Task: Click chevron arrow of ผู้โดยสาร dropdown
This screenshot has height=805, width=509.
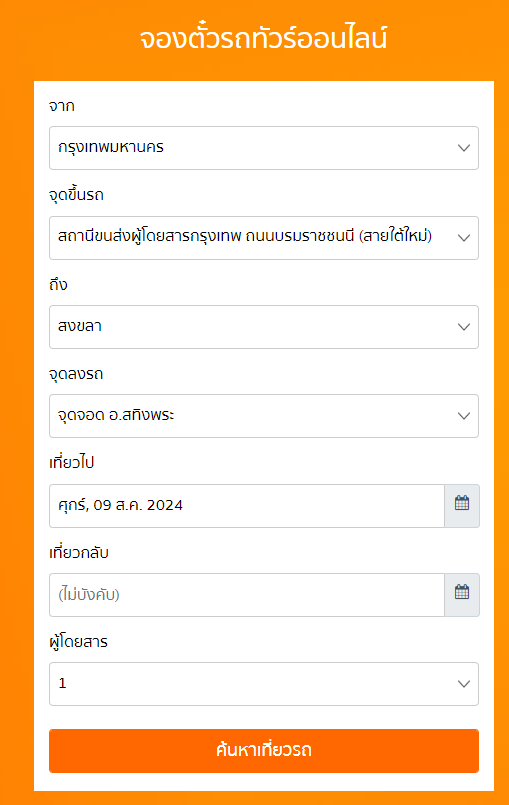Action: click(x=464, y=684)
